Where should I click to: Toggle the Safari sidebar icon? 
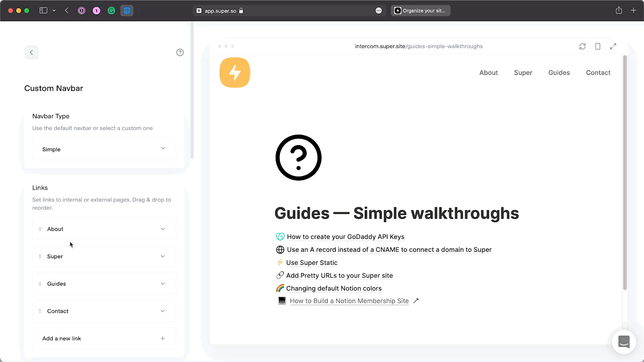click(43, 10)
